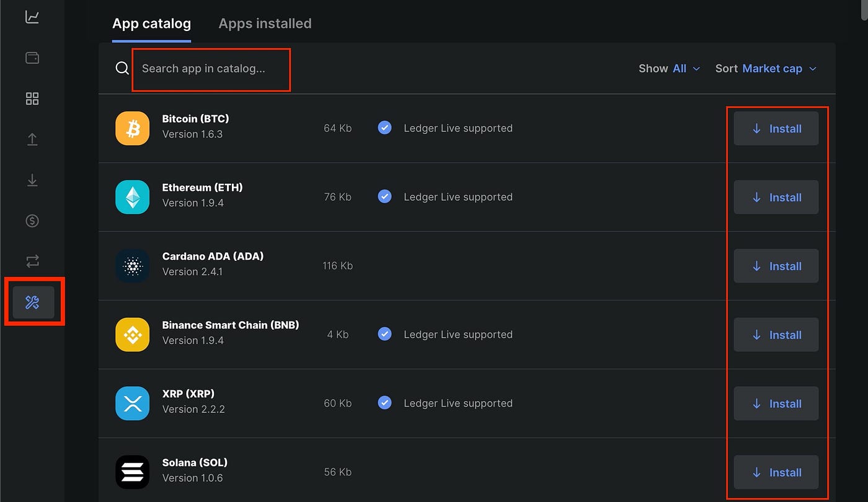Click the Solana (SOL) app name
This screenshot has width=868, height=502.
click(x=195, y=462)
